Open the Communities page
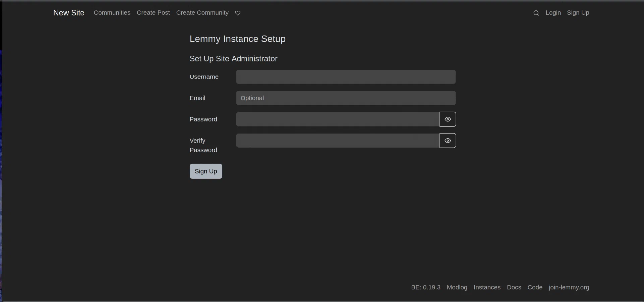This screenshot has height=302, width=644. click(x=112, y=13)
